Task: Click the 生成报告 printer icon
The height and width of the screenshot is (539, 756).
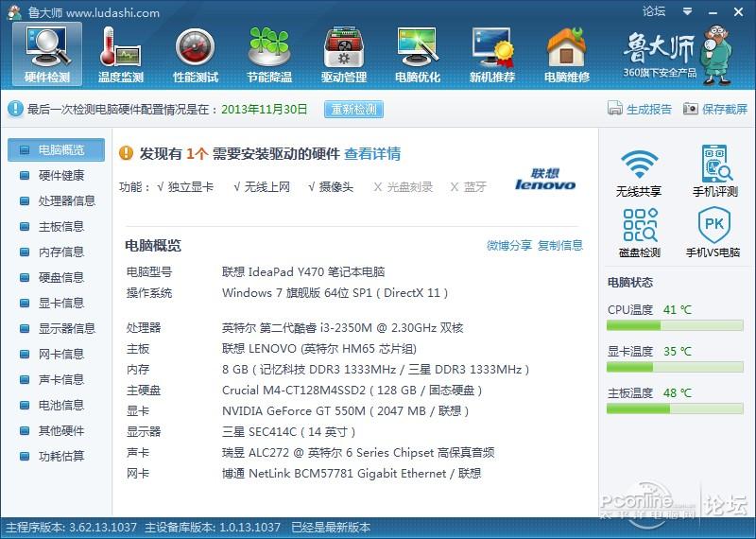Action: tap(615, 109)
